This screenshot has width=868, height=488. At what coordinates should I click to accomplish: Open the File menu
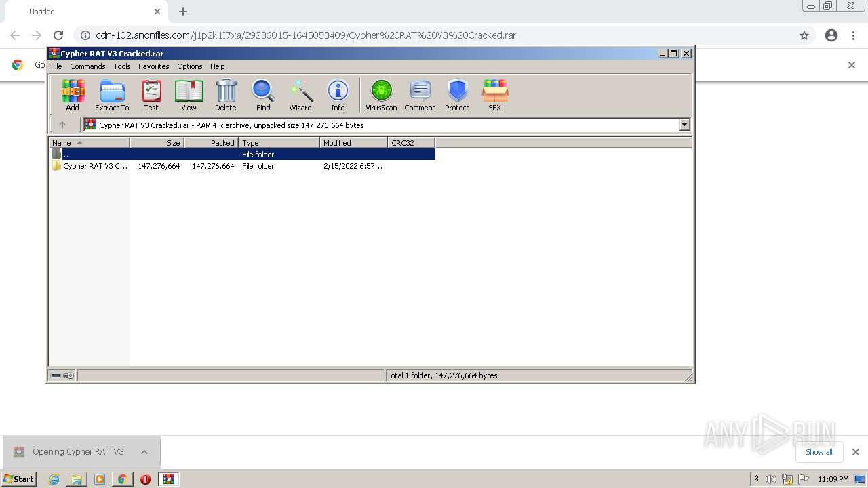coord(56,66)
